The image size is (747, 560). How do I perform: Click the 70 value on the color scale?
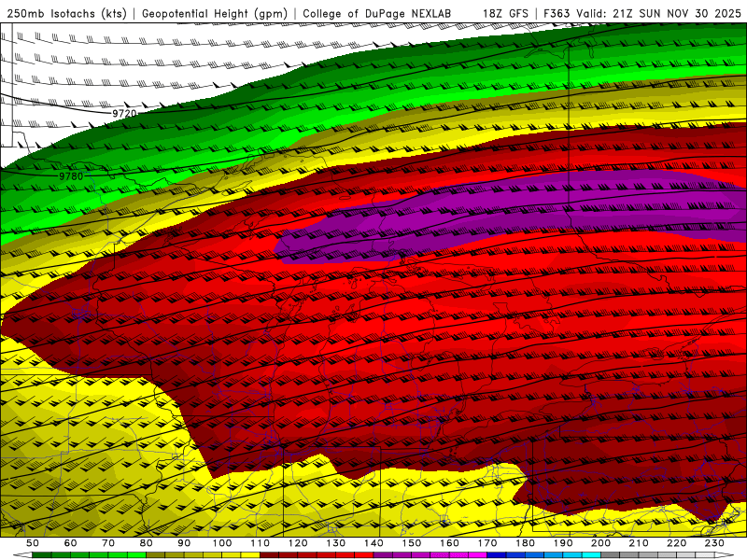point(108,543)
